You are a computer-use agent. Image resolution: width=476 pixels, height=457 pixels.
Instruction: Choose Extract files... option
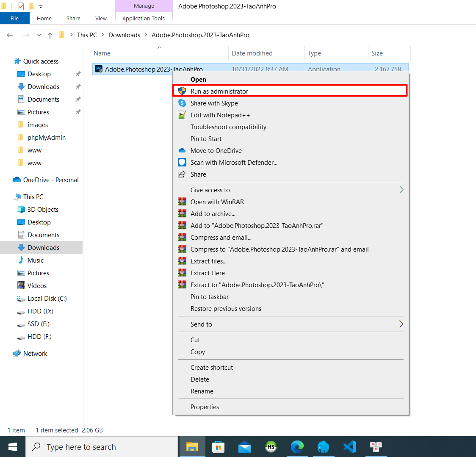[291, 261]
